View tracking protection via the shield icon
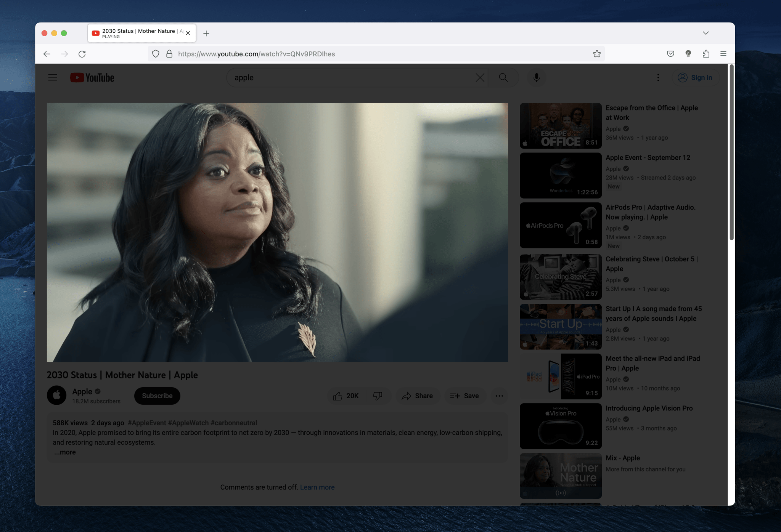This screenshot has height=532, width=781. click(156, 54)
